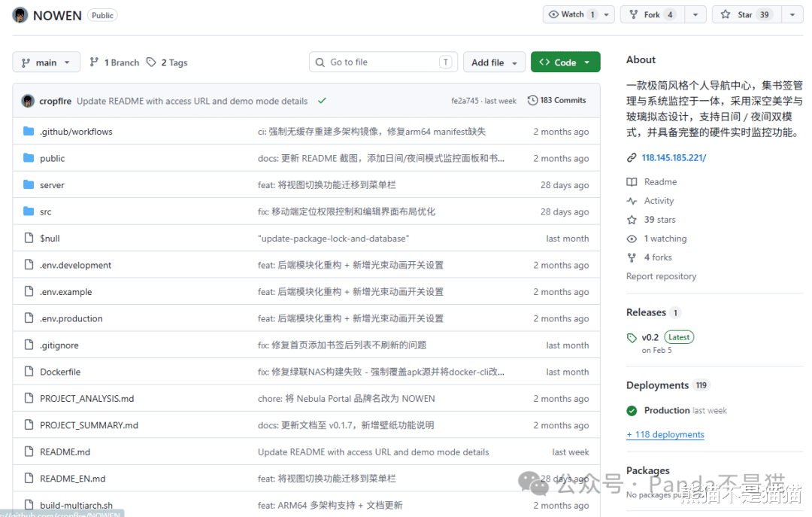The image size is (812, 517).
Task: Click the README.md file icon
Action: [29, 452]
